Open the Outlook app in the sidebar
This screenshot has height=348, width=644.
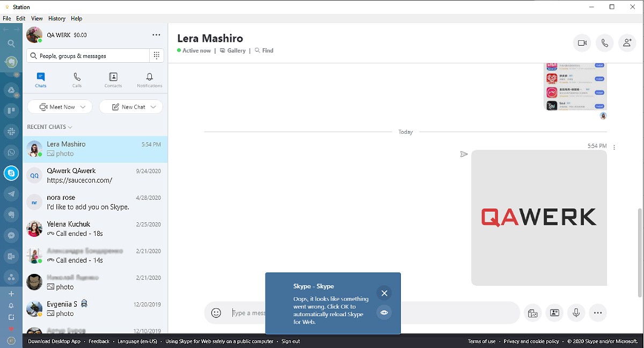point(11,256)
